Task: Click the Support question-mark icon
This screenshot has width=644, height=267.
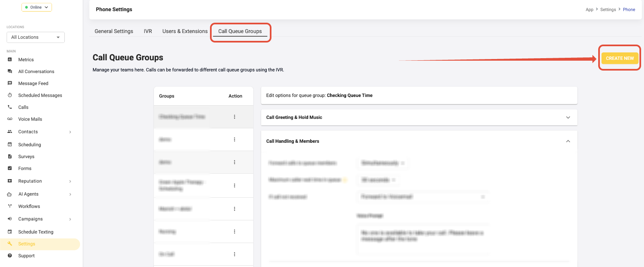Action: 10,256
